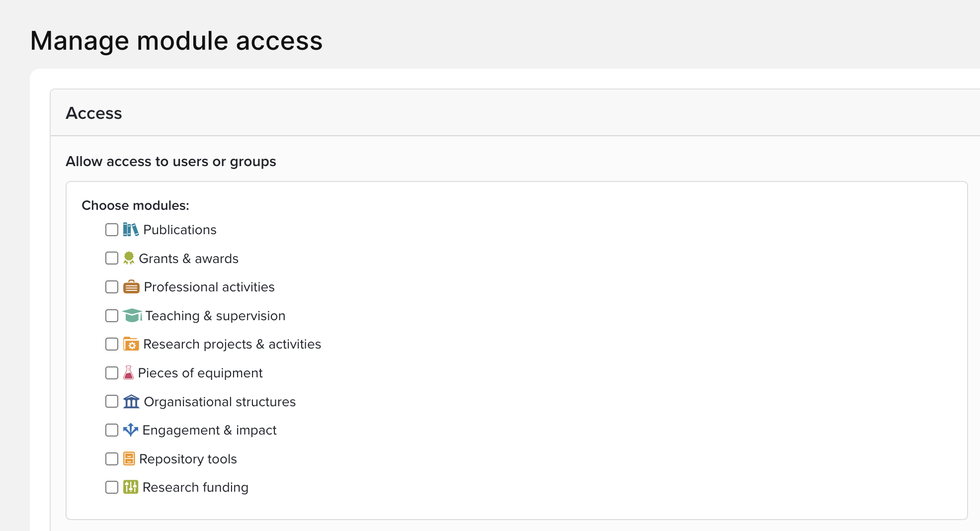This screenshot has width=980, height=531.
Task: Toggle the Teaching & supervision checkbox
Action: 112,316
